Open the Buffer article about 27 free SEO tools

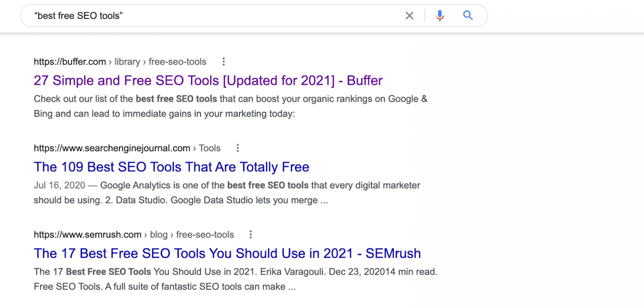pos(208,80)
